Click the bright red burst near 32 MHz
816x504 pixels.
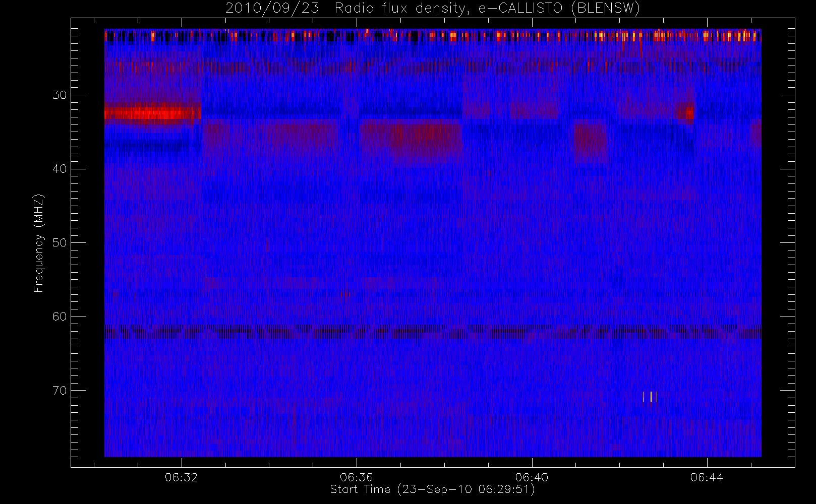153,113
